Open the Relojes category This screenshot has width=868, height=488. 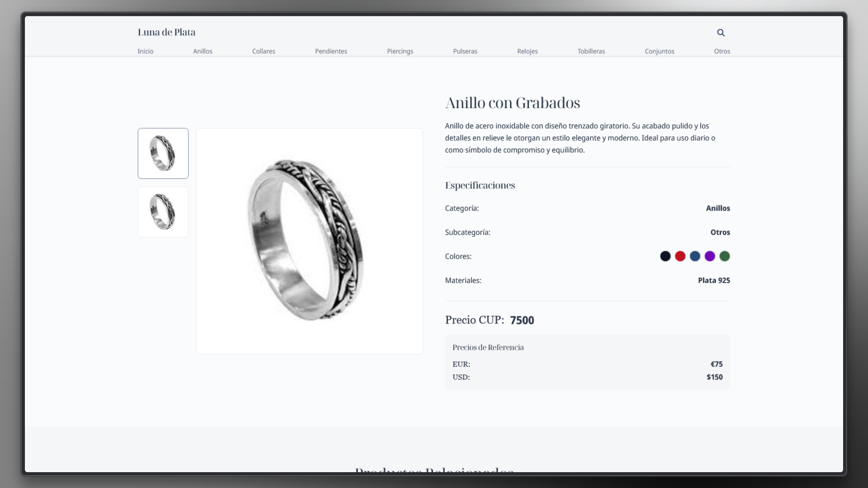pyautogui.click(x=528, y=51)
